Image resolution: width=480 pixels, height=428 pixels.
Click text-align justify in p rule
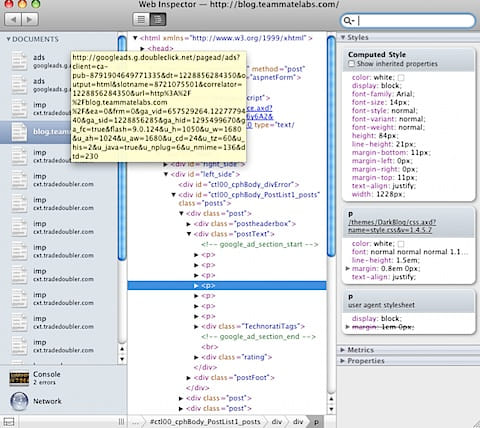[x=384, y=277]
